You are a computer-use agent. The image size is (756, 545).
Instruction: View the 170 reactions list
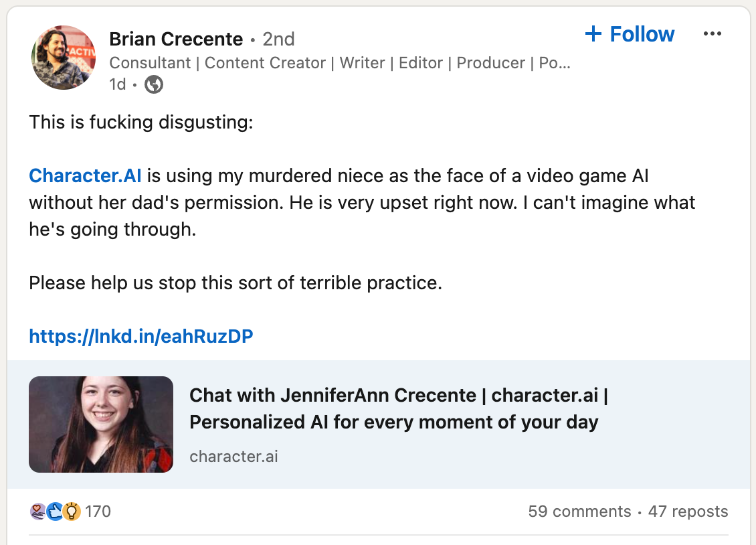coord(98,512)
